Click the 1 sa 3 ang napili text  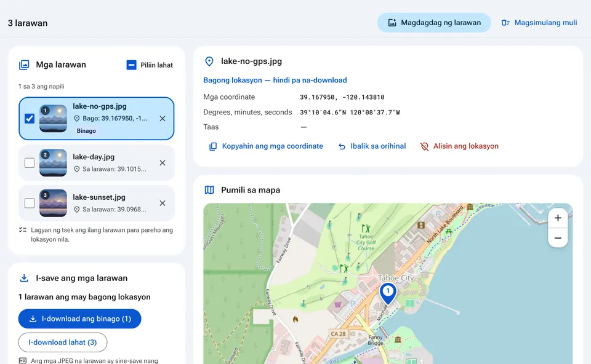(x=41, y=86)
